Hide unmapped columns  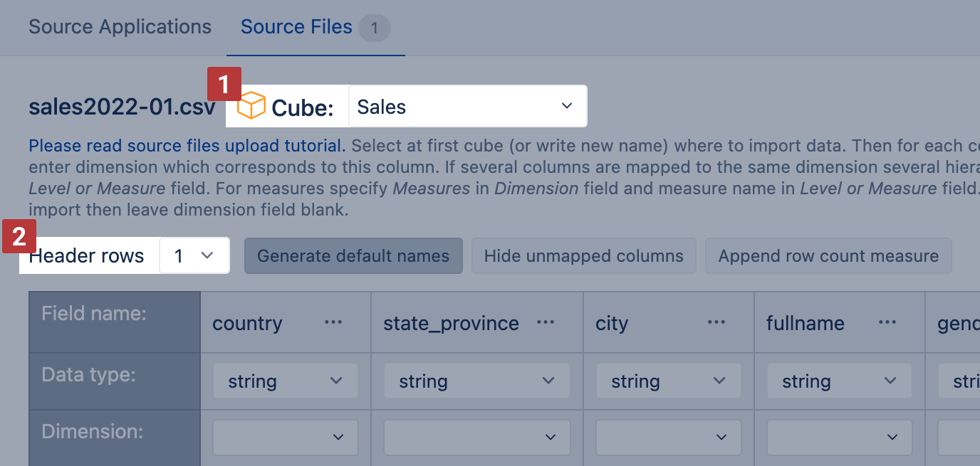coord(583,255)
